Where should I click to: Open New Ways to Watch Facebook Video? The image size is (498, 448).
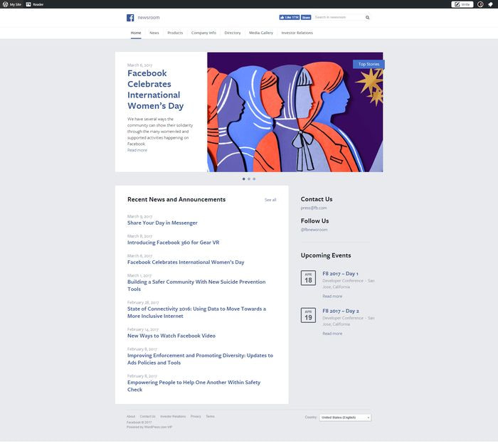tap(171, 336)
